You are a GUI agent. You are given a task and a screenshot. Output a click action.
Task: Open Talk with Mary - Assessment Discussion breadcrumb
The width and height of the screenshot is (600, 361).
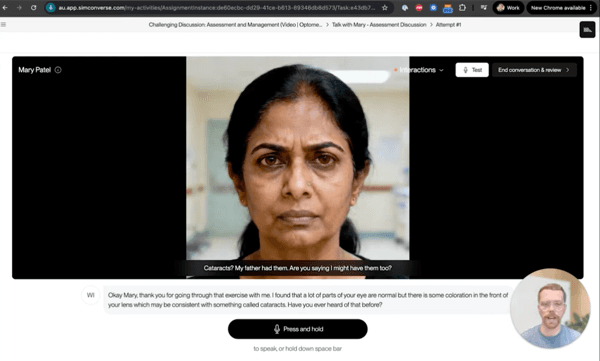[379, 25]
